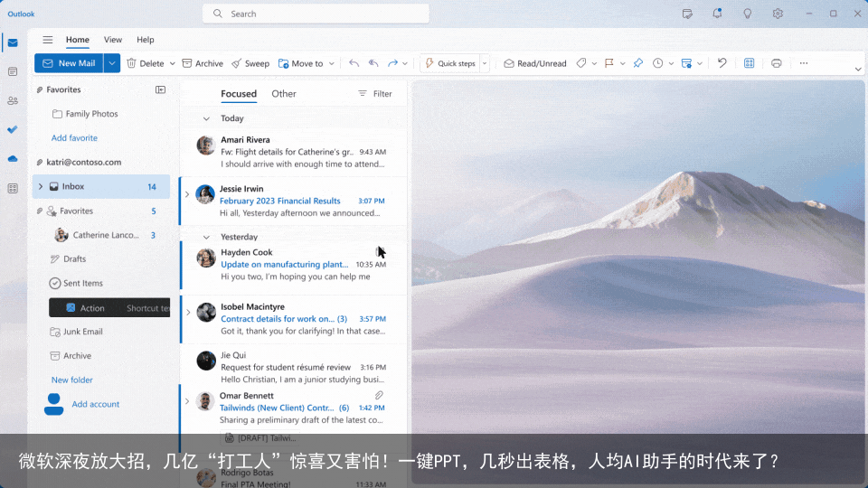The width and height of the screenshot is (868, 488).
Task: Expand the Inbox folder chevron
Action: click(41, 186)
